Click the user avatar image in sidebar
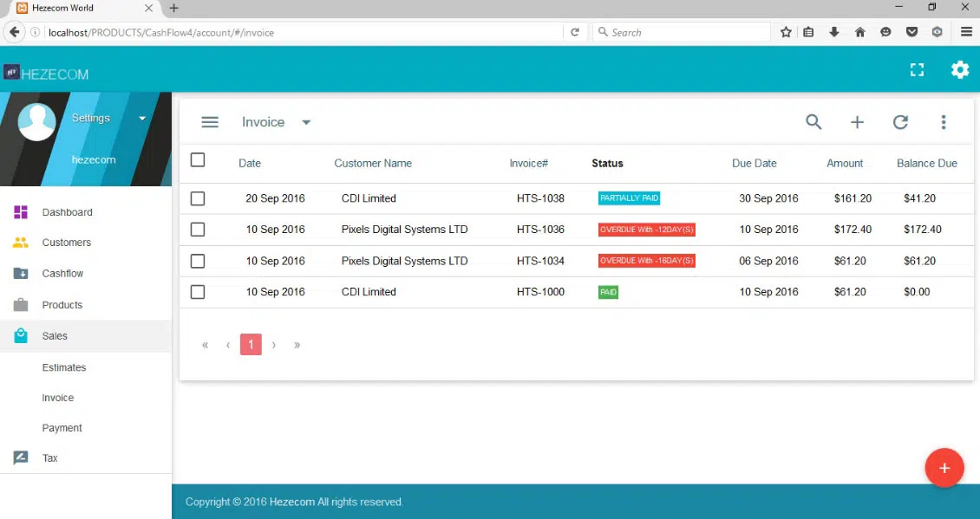 (x=37, y=121)
